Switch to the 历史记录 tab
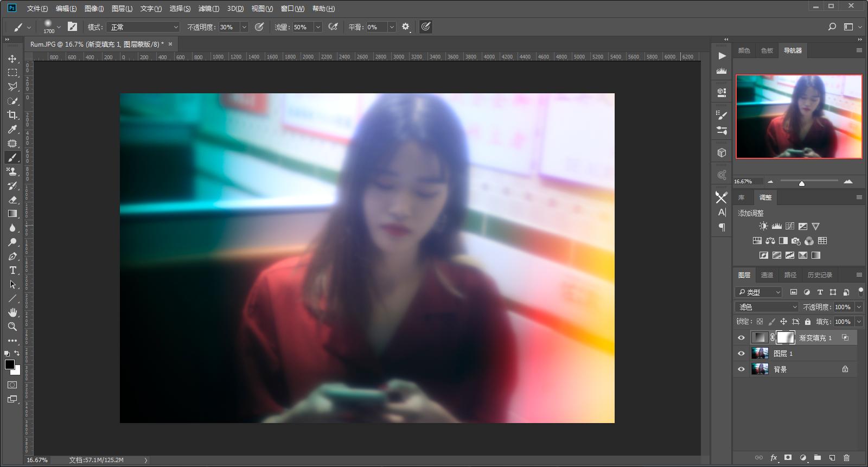The height and width of the screenshot is (467, 868). point(819,275)
